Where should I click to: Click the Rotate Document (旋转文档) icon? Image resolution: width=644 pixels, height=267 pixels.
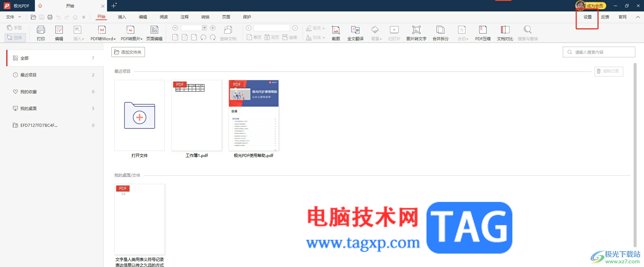point(228,30)
